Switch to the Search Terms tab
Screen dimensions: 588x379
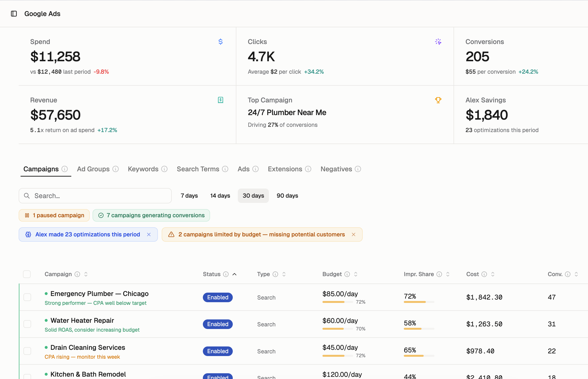[x=198, y=169]
